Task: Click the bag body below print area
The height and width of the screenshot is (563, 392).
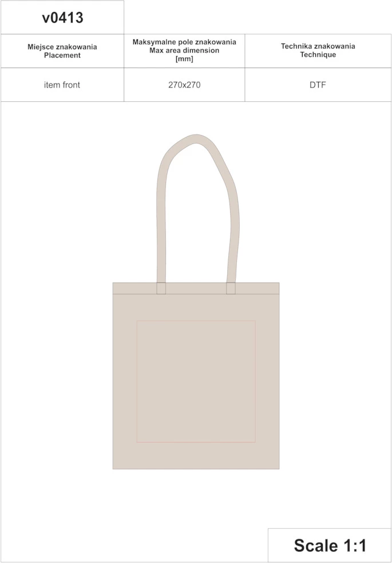Action: pos(196,455)
